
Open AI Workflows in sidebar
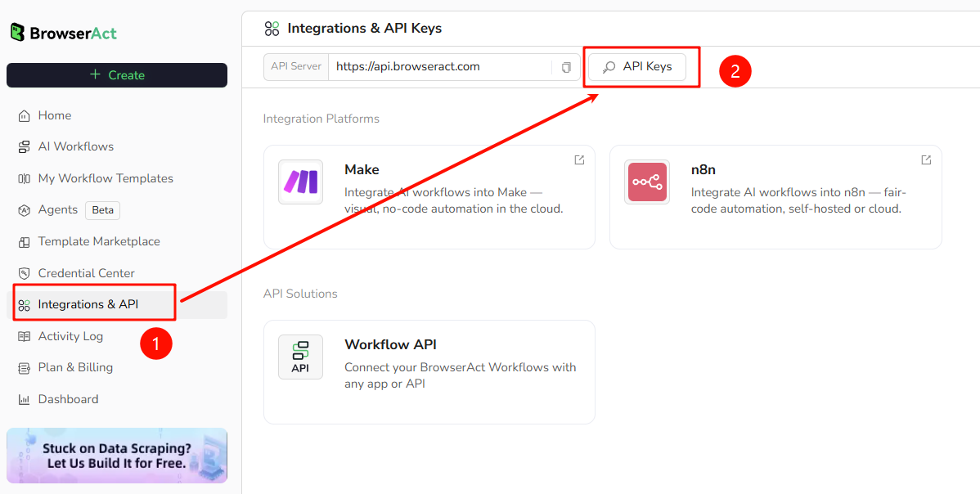click(x=117, y=146)
